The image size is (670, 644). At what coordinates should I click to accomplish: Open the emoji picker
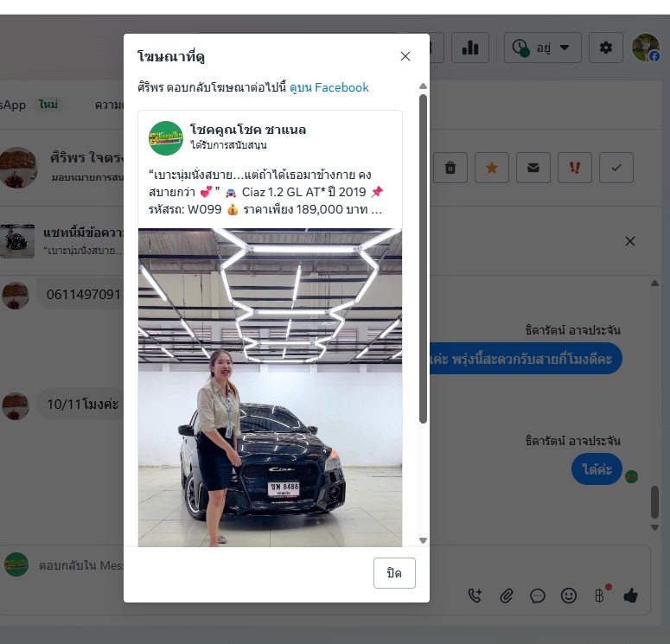point(569,596)
